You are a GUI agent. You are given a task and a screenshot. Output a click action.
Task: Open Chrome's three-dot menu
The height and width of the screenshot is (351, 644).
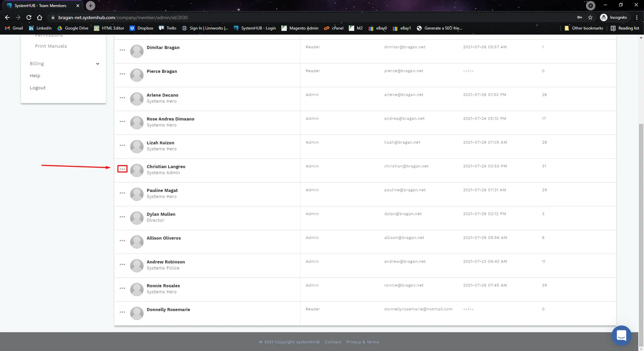(x=637, y=17)
